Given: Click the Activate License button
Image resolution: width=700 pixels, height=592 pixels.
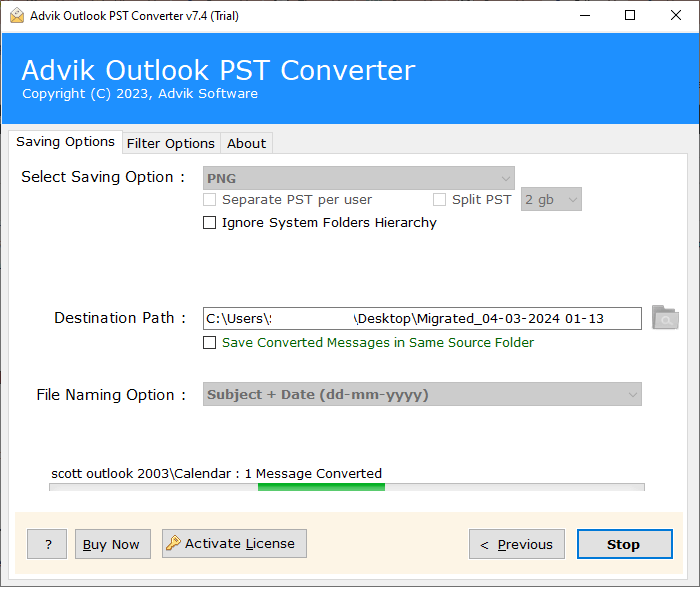Looking at the screenshot, I should coord(234,543).
